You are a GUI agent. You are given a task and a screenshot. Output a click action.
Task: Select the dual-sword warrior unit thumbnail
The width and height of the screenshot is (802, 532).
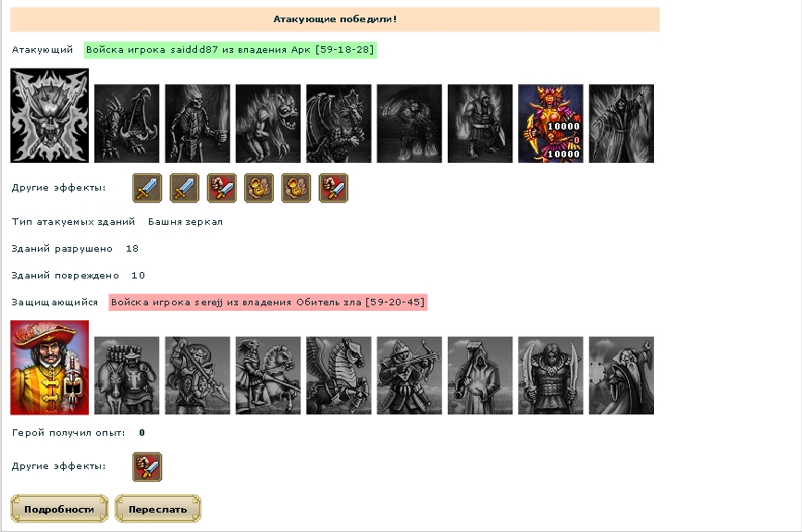pos(550,375)
